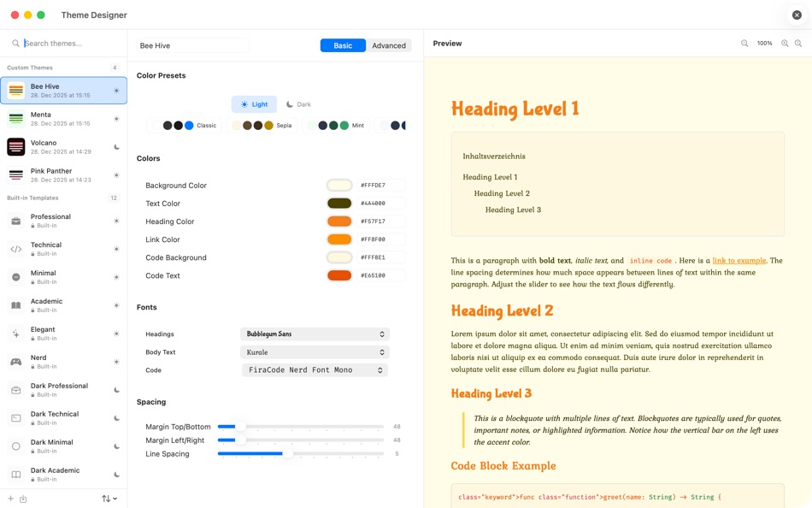Select the Elegant built-in template

[64, 334]
